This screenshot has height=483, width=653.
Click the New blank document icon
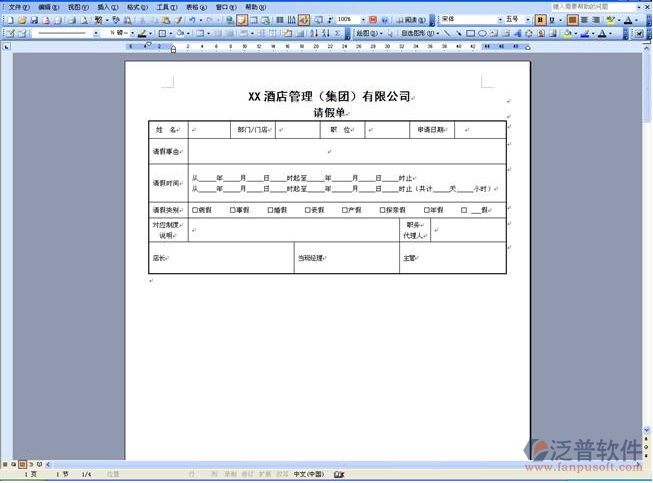coord(10,20)
